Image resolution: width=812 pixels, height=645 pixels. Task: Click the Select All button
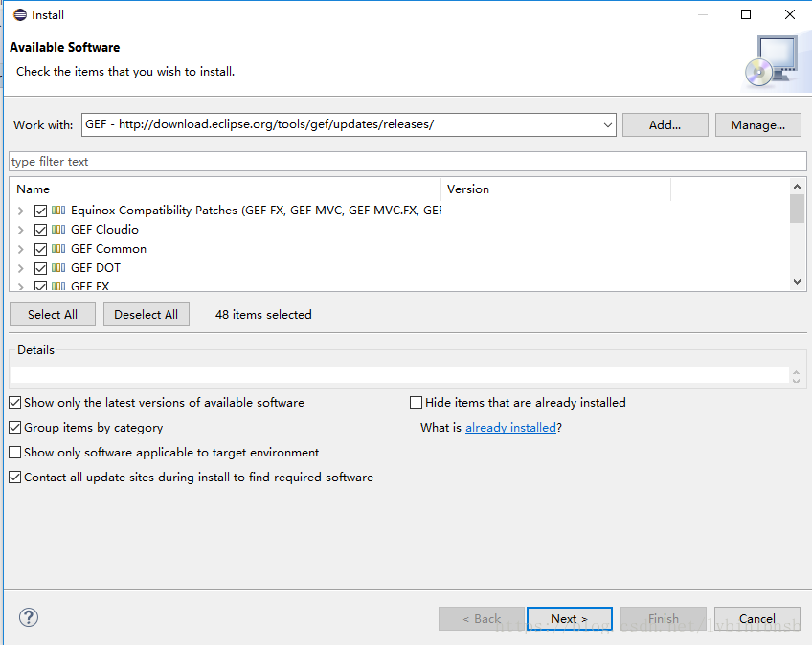pyautogui.click(x=53, y=314)
